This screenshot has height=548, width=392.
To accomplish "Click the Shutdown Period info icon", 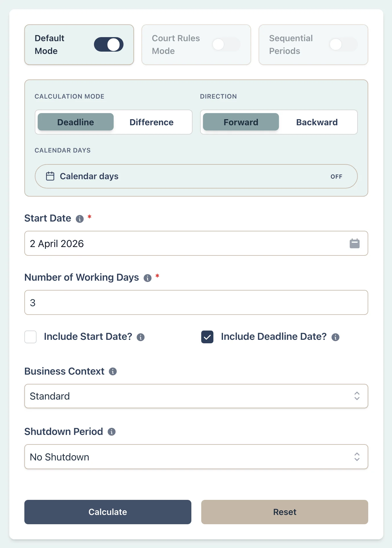I will pos(112,432).
